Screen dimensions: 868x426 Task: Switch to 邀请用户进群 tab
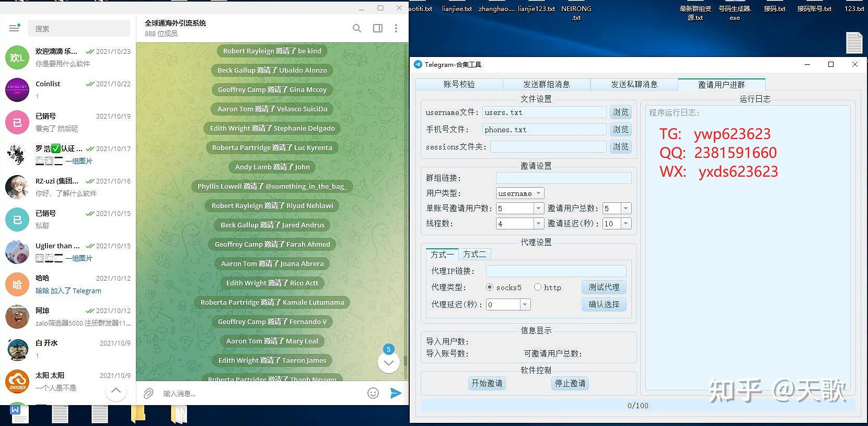tap(722, 84)
